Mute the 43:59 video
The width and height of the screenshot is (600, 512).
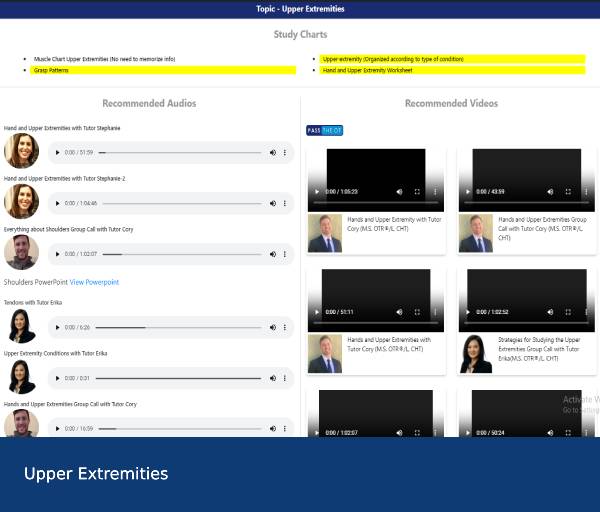(550, 191)
